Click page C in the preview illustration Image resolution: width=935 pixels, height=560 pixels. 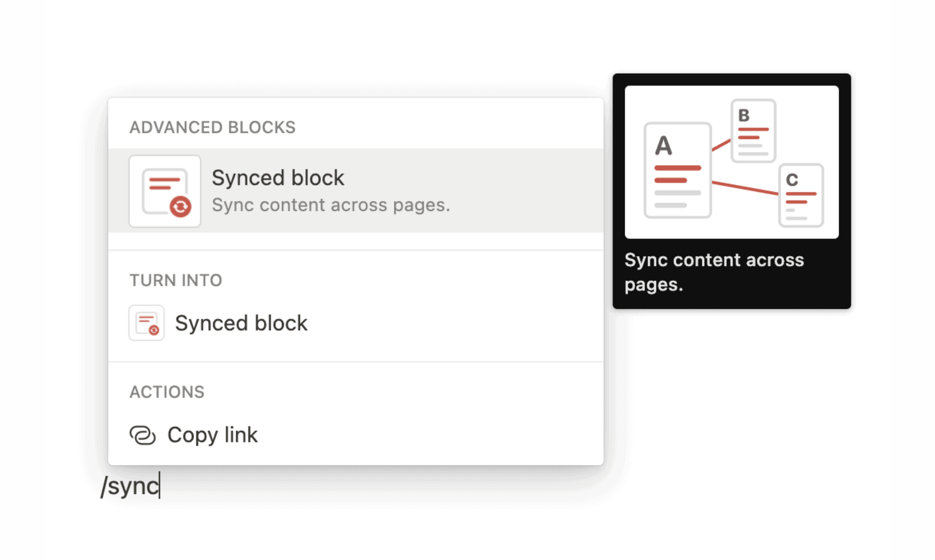click(x=801, y=195)
